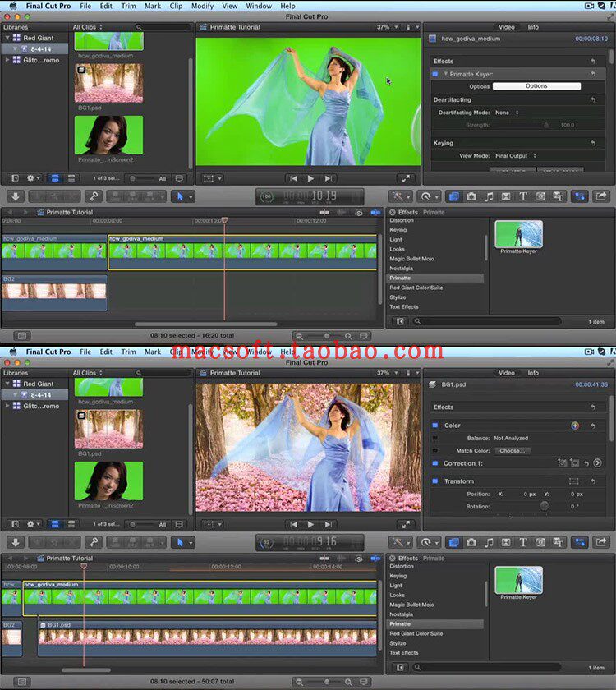The width and height of the screenshot is (616, 690).
Task: Select BG1.psd clip in the 50:07 timeline
Action: click(207, 637)
